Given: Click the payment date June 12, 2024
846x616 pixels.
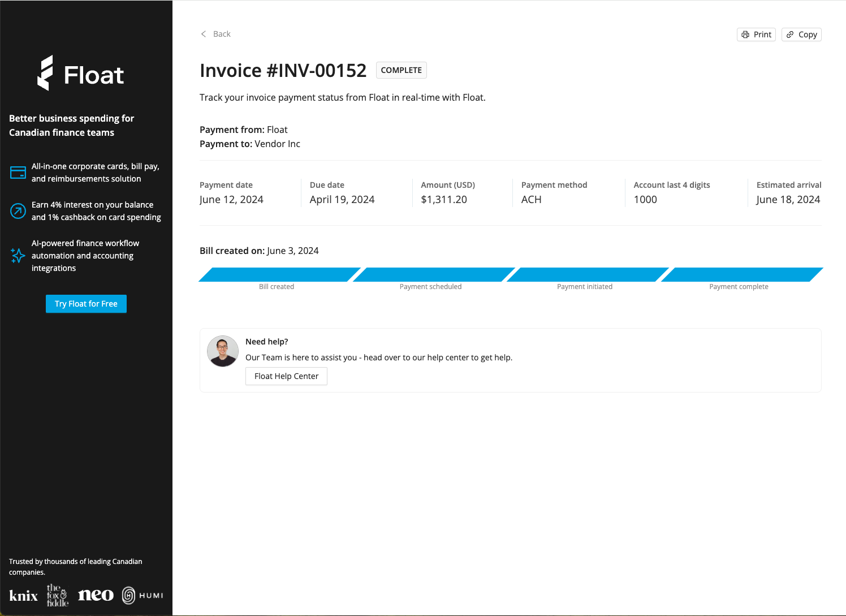Looking at the screenshot, I should [231, 200].
